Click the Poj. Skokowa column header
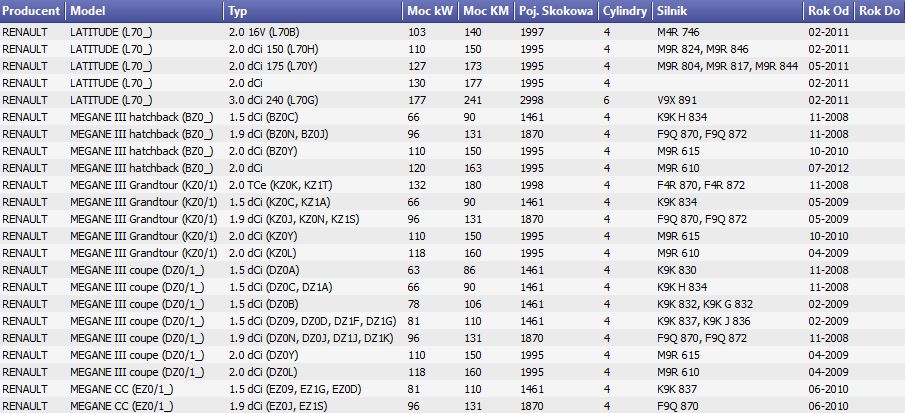The height and width of the screenshot is (413, 905). coord(556,11)
